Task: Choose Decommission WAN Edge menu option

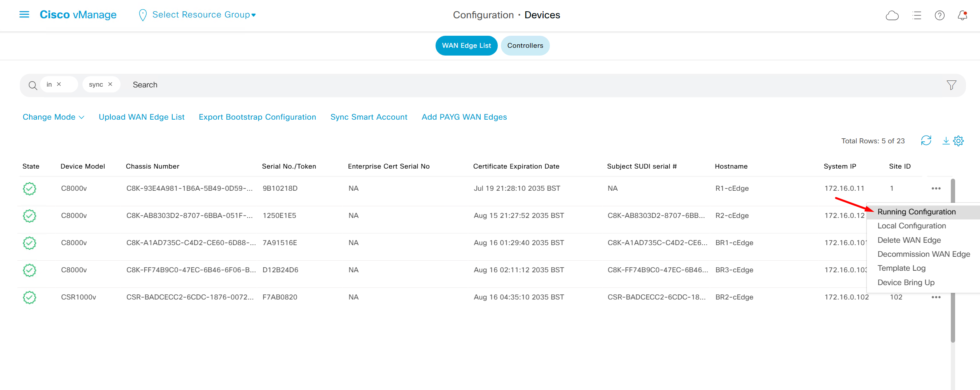Action: click(x=924, y=254)
